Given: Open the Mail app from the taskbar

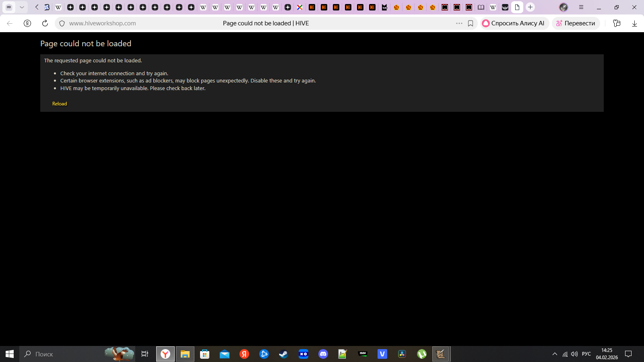Looking at the screenshot, I should click(x=225, y=354).
